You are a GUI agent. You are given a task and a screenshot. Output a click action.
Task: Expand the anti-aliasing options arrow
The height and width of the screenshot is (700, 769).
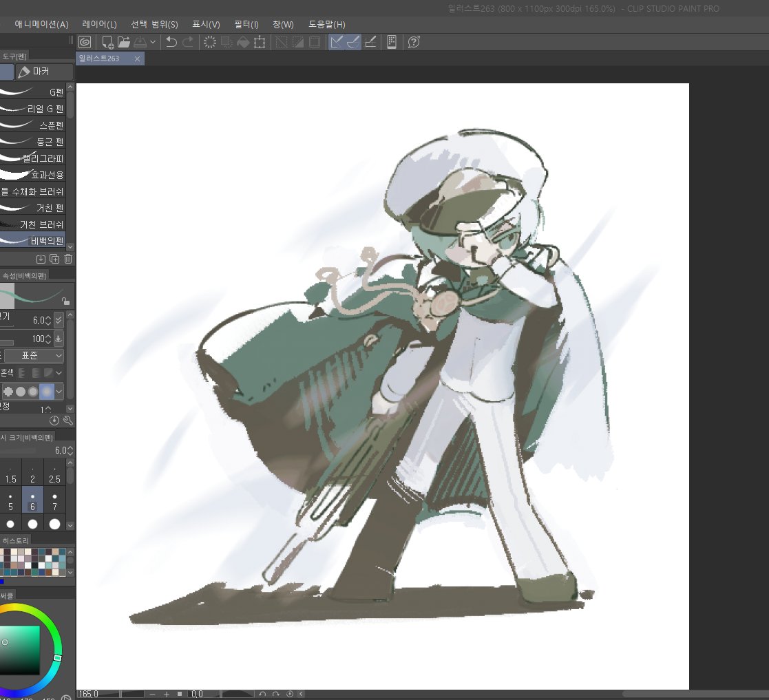pos(59,391)
